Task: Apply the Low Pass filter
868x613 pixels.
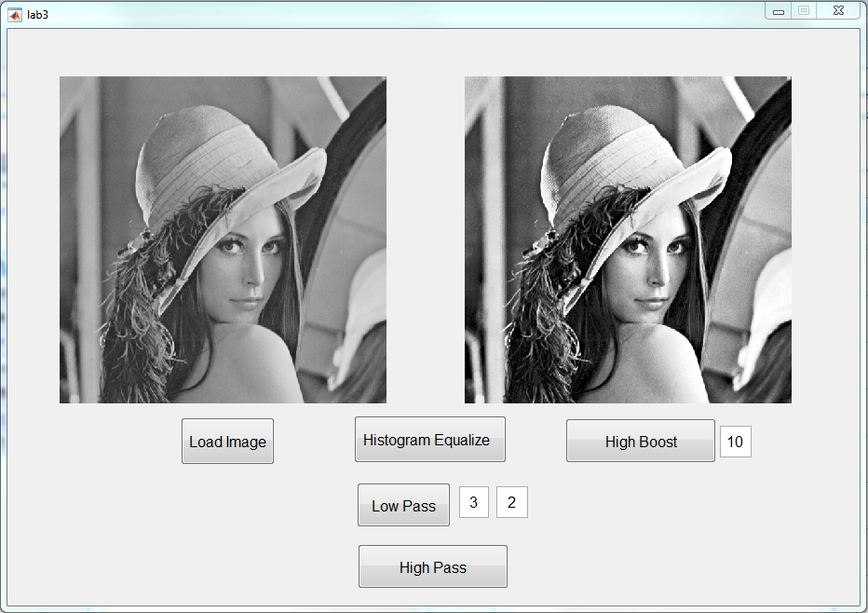Action: pyautogui.click(x=403, y=506)
